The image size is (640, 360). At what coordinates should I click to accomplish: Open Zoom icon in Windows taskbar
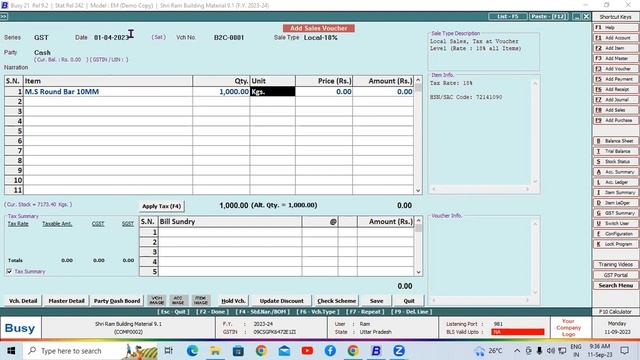(399, 351)
